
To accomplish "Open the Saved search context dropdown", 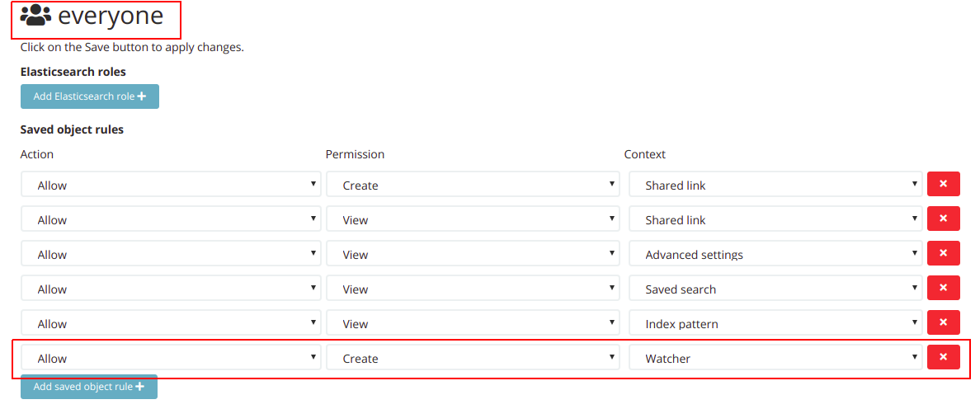I will tap(775, 289).
